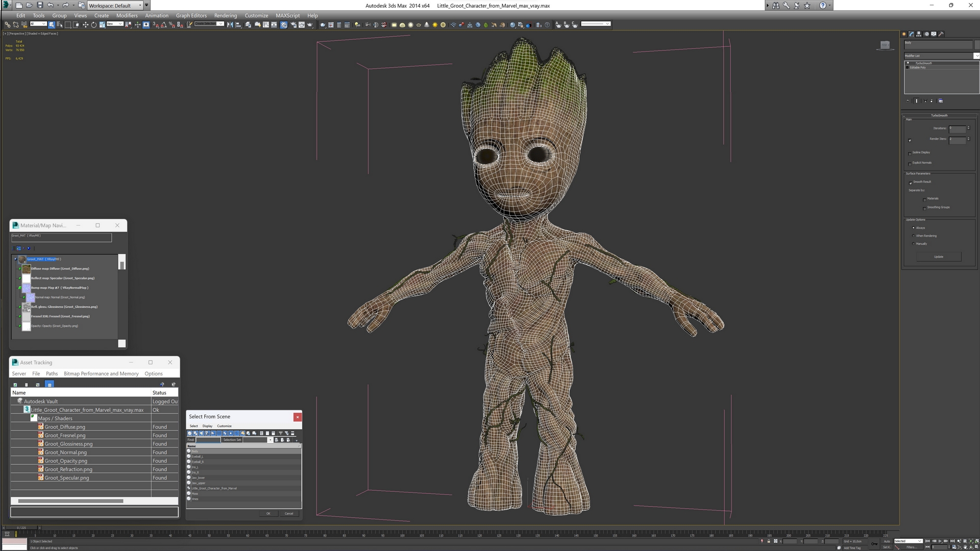Enable Separate by Smoothing Groups checkbox
The image size is (980, 551).
pyautogui.click(x=924, y=208)
